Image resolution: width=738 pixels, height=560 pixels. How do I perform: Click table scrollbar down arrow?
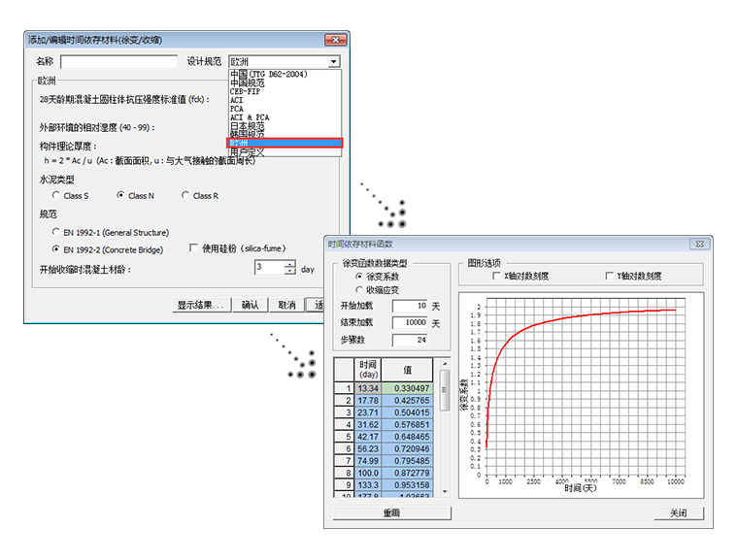pos(445,492)
